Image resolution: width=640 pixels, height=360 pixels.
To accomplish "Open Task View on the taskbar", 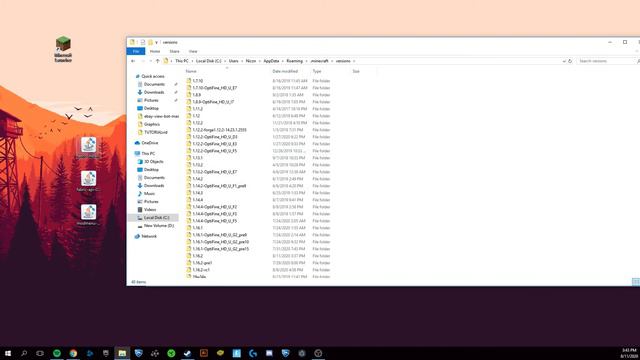I will point(40,353).
